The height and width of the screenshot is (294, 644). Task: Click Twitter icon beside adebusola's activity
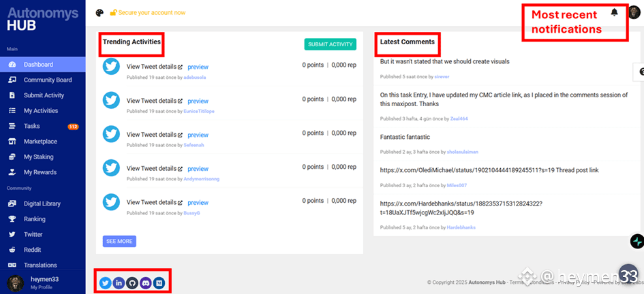click(111, 67)
